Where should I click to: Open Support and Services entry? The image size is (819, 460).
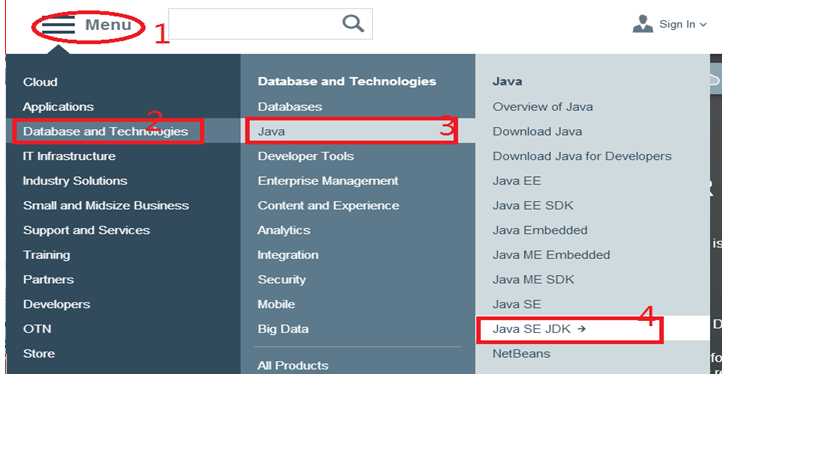point(86,230)
